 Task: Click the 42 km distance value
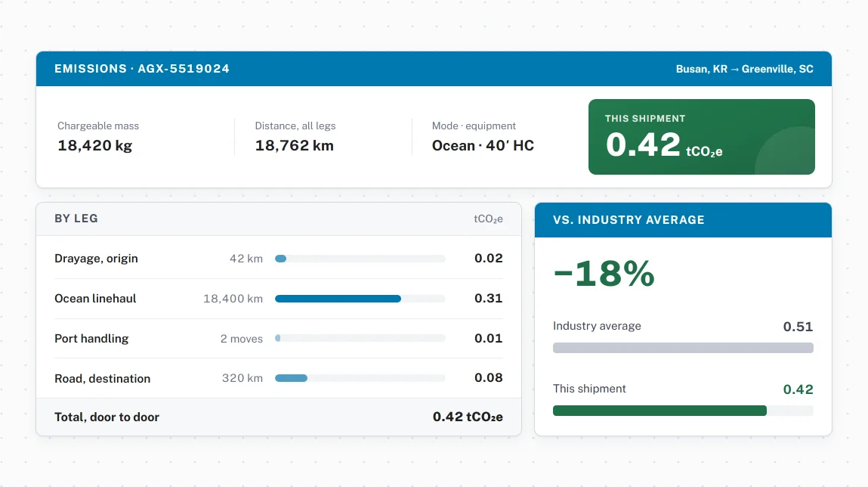(246, 259)
